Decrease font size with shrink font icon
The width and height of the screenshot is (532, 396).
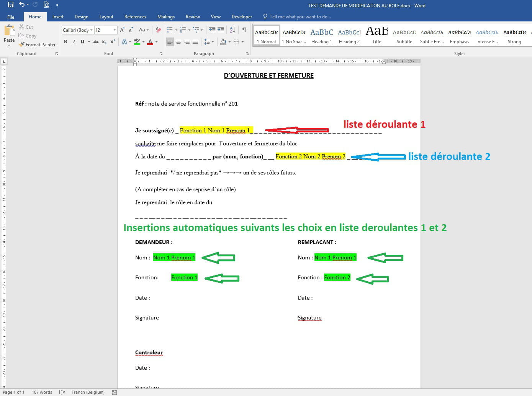pyautogui.click(x=131, y=30)
